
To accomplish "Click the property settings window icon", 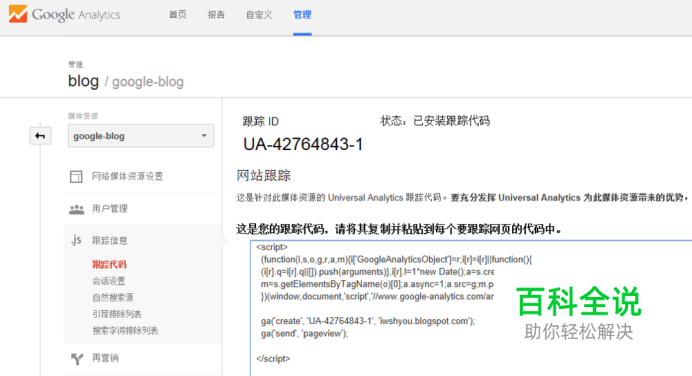I will [x=76, y=177].
